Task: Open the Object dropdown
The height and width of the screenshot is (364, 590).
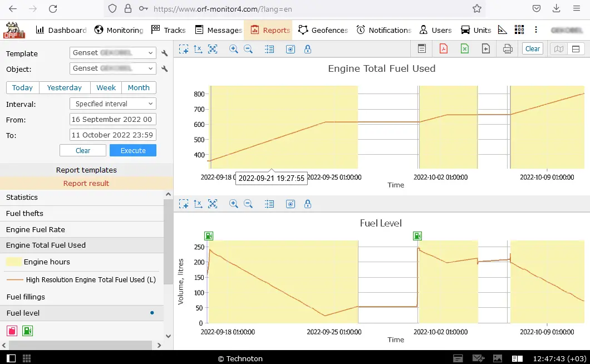Action: 113,68
